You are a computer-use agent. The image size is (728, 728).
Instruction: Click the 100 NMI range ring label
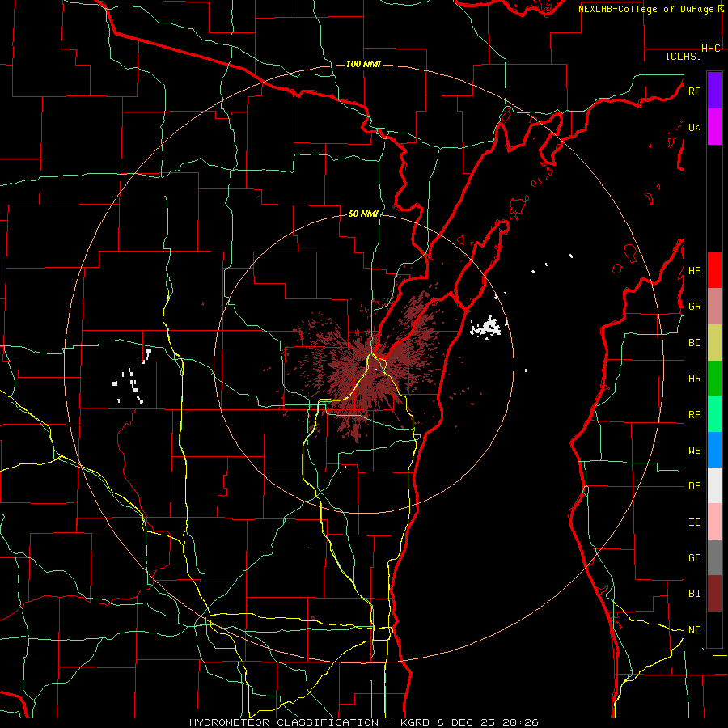(x=363, y=64)
